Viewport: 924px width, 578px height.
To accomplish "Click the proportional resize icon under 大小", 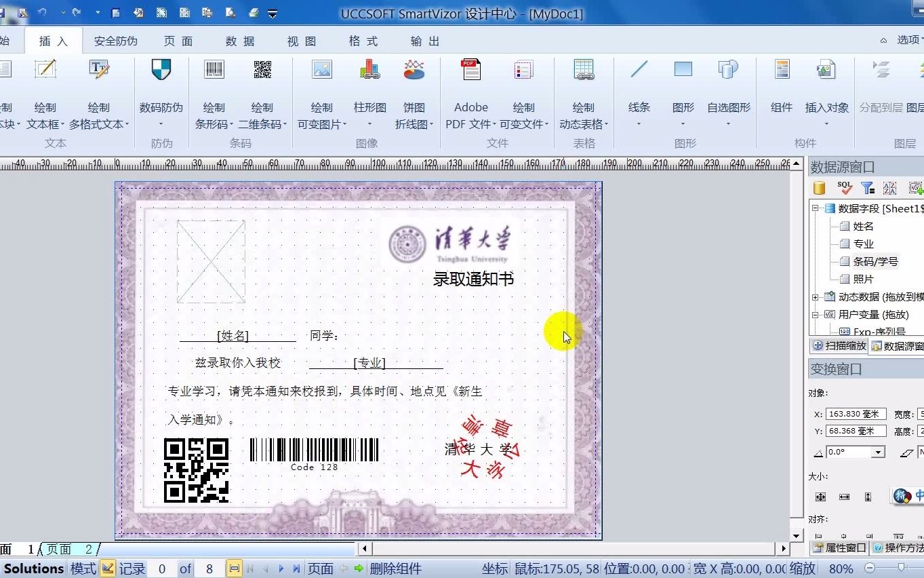I will point(820,497).
